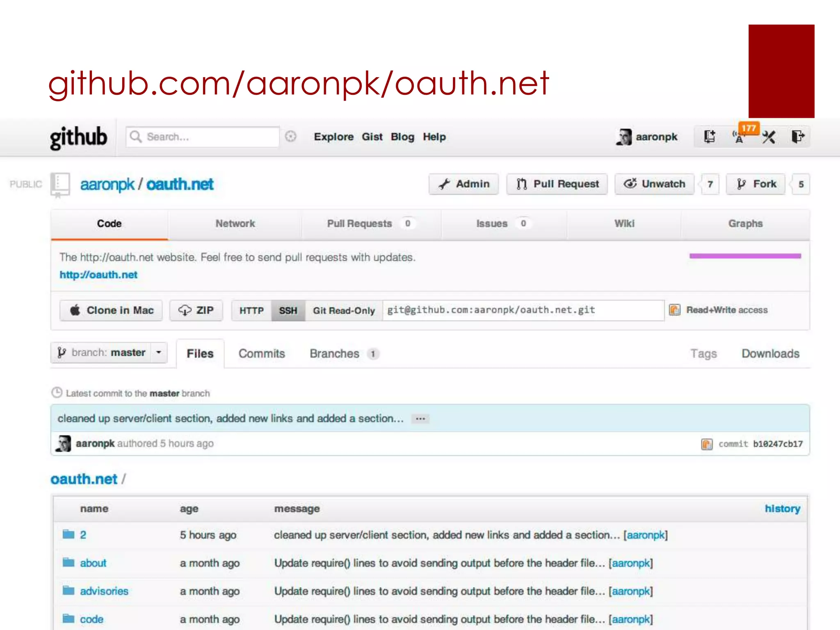
Task: Click watchers count 7
Action: [710, 185]
